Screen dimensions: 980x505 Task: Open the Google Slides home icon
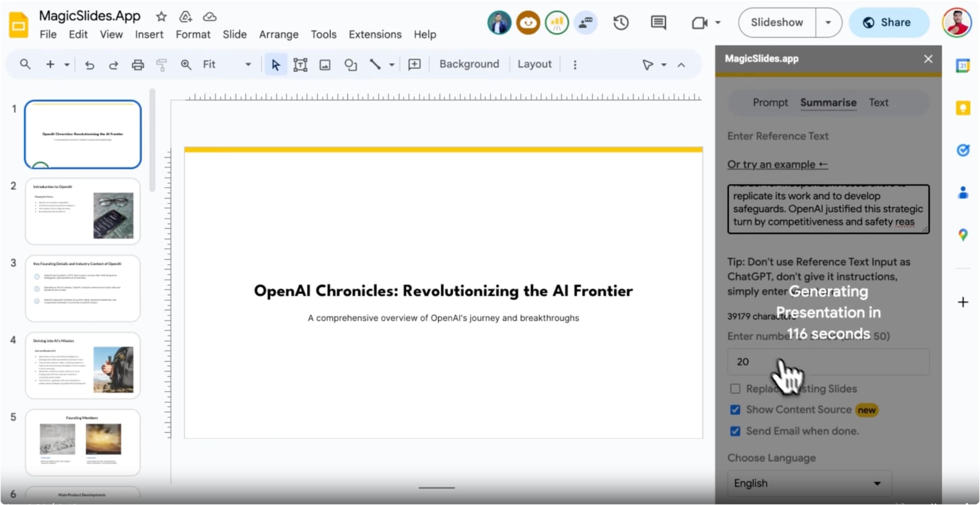(x=19, y=25)
